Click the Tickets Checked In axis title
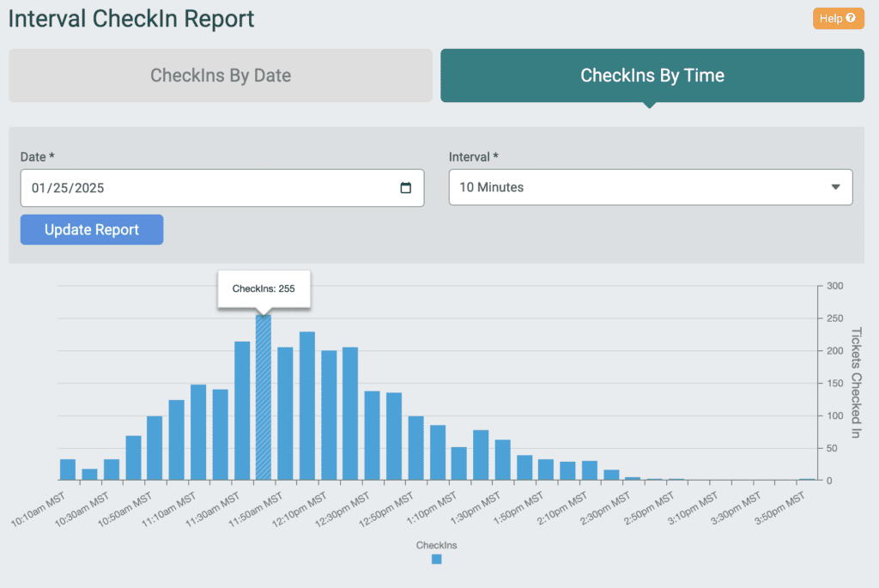 (855, 383)
